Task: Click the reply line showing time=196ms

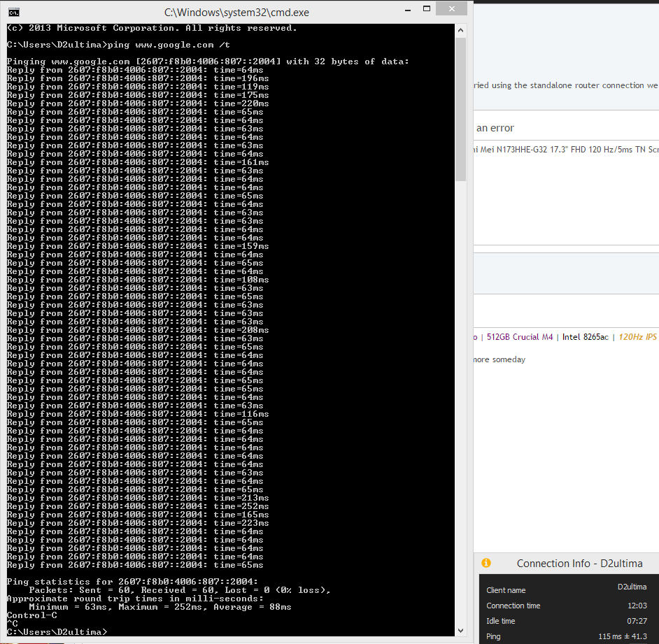Action: pos(138,78)
